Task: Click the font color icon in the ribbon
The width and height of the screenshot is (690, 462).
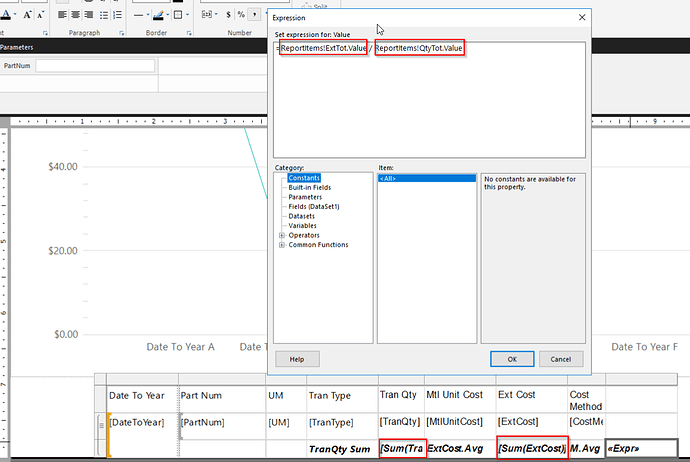Action: point(6,15)
